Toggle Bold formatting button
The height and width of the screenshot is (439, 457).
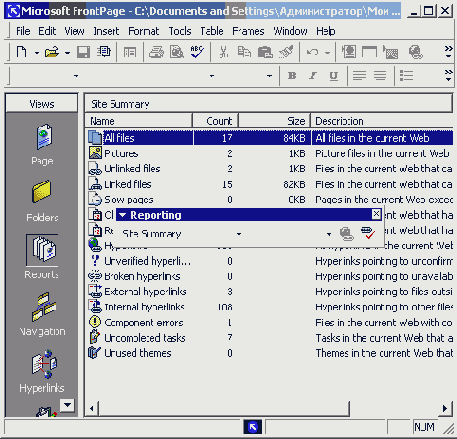tap(292, 76)
